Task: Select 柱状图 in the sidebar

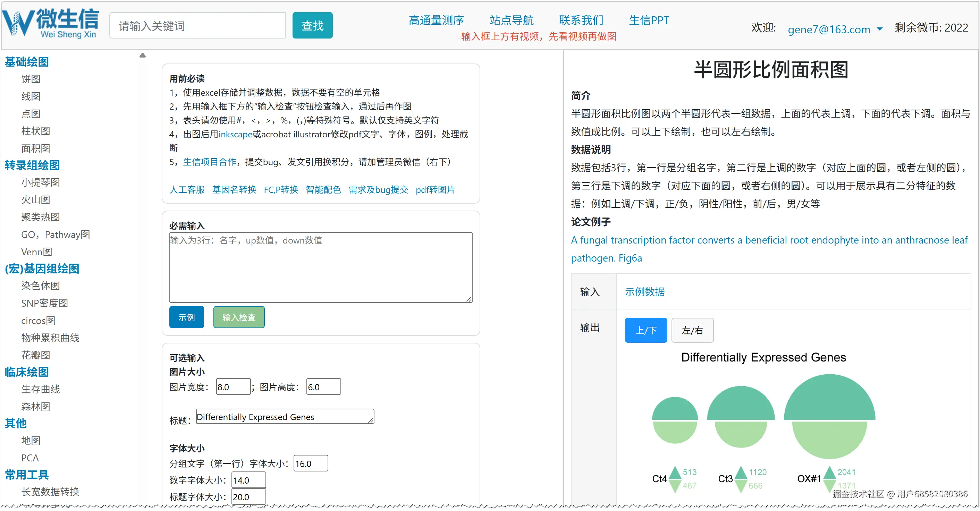Action: tap(36, 131)
